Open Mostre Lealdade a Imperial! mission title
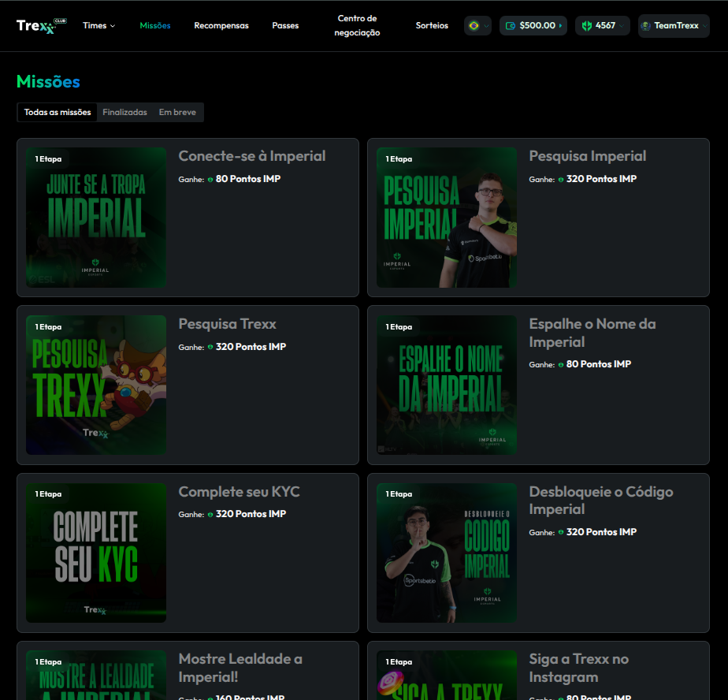This screenshot has width=728, height=700. point(240,668)
